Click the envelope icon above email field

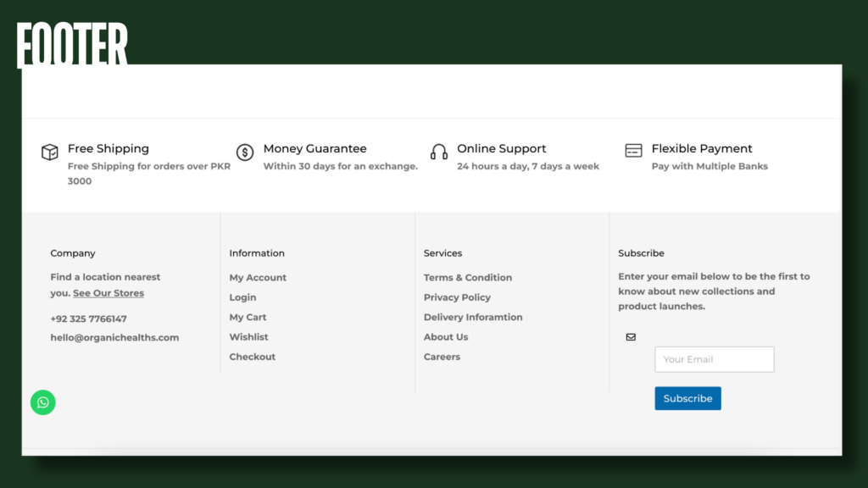[631, 337]
